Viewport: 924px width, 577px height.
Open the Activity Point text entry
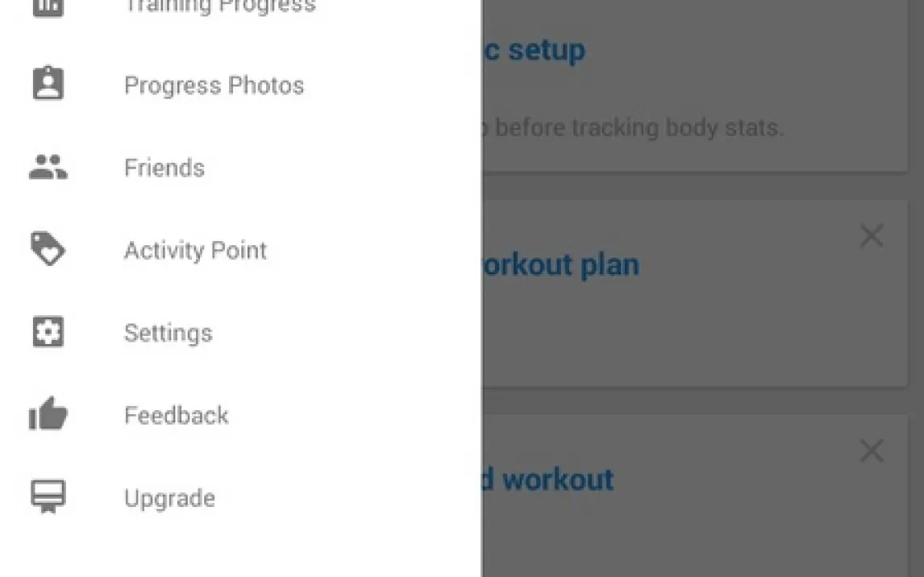click(x=195, y=250)
